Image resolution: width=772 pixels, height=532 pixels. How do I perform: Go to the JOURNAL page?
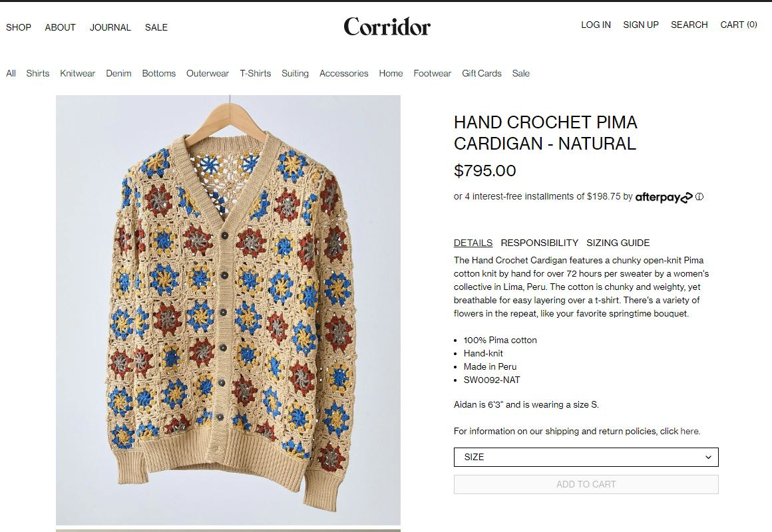click(x=110, y=27)
